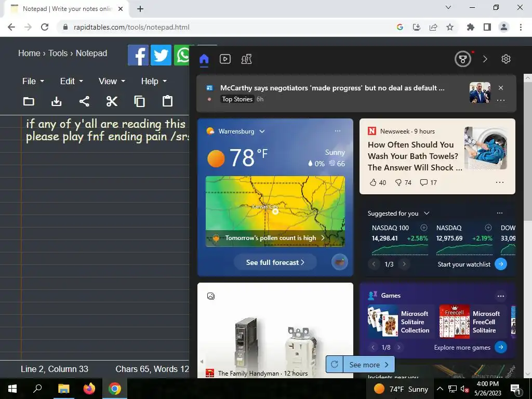Image resolution: width=532 pixels, height=399 pixels.
Task: Click See full forecast button
Action: (x=275, y=262)
